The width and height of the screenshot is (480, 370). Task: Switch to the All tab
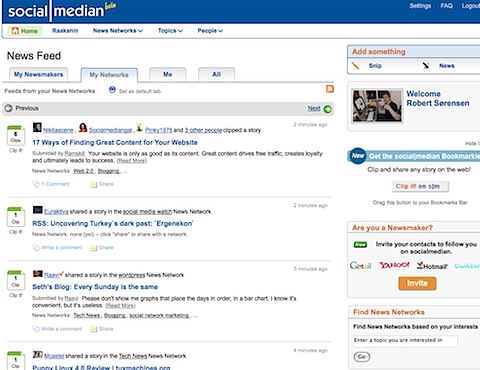point(216,74)
